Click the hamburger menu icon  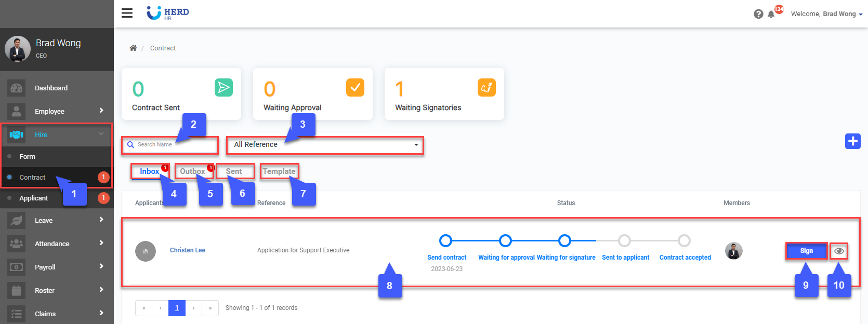[x=127, y=13]
